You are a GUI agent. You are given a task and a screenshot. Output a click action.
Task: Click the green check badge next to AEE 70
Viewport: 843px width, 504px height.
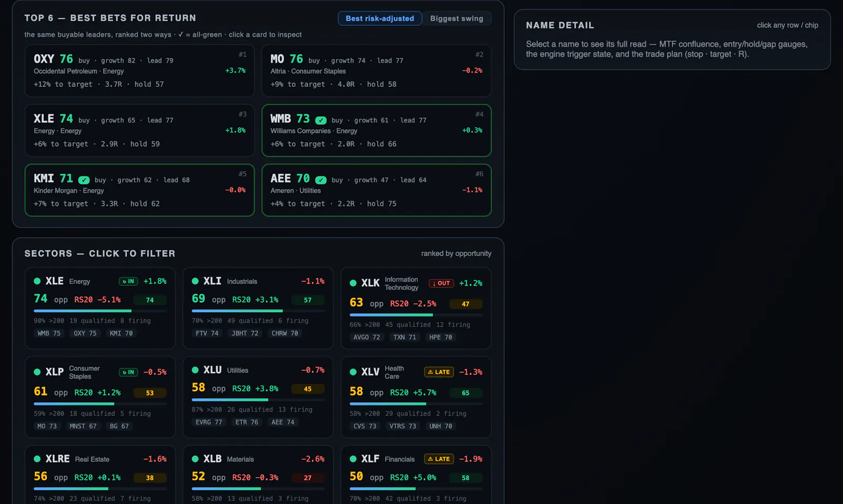coord(321,180)
